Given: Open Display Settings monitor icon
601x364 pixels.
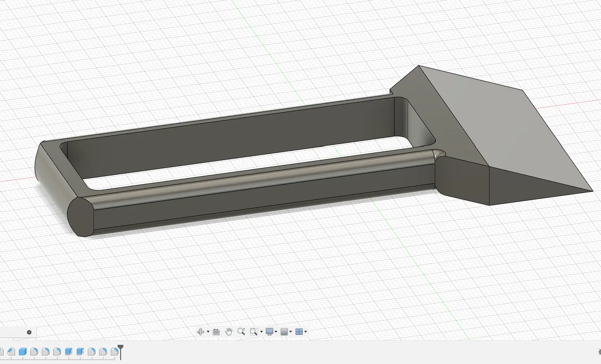Looking at the screenshot, I should (269, 332).
